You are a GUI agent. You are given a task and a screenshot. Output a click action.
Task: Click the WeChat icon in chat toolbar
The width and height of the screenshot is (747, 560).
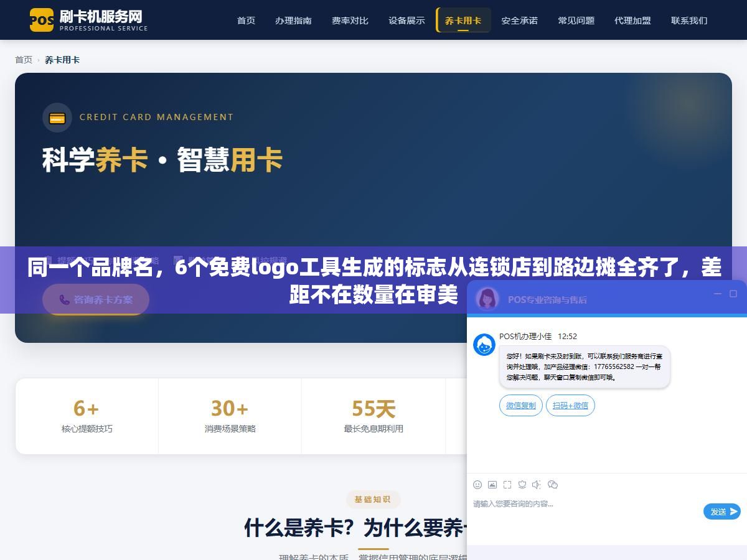click(552, 485)
